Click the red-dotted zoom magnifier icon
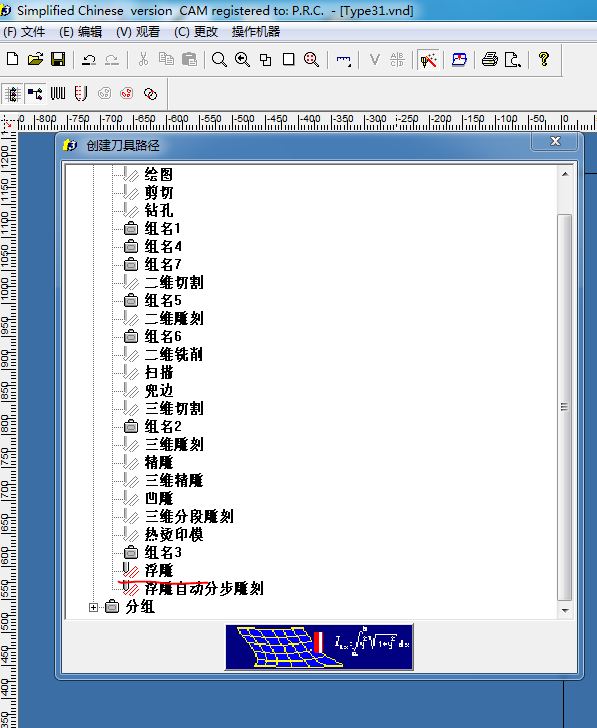 pos(311,59)
